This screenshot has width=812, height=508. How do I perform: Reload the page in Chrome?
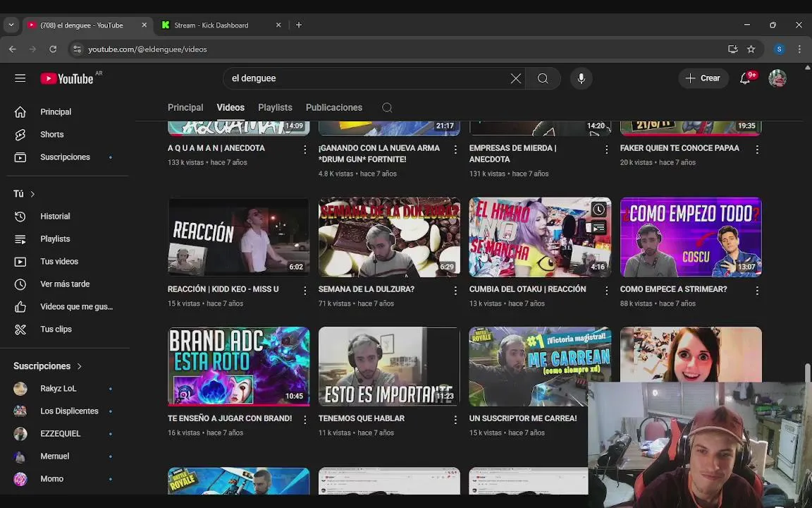pyautogui.click(x=53, y=49)
